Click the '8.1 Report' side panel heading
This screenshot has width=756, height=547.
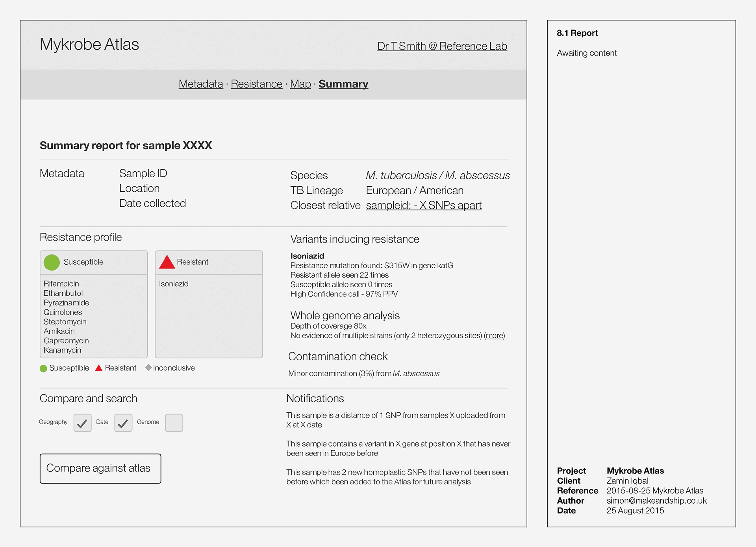tap(577, 33)
